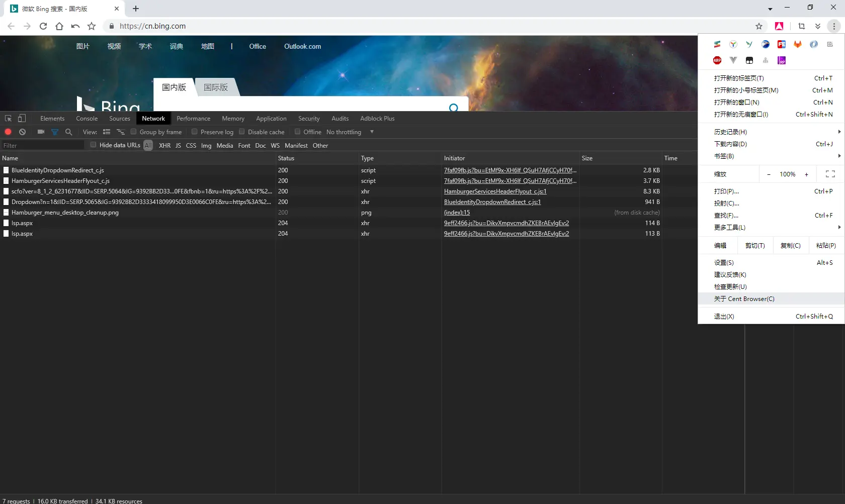
Task: Expand the 书签(B) submenu
Action: pyautogui.click(x=772, y=156)
